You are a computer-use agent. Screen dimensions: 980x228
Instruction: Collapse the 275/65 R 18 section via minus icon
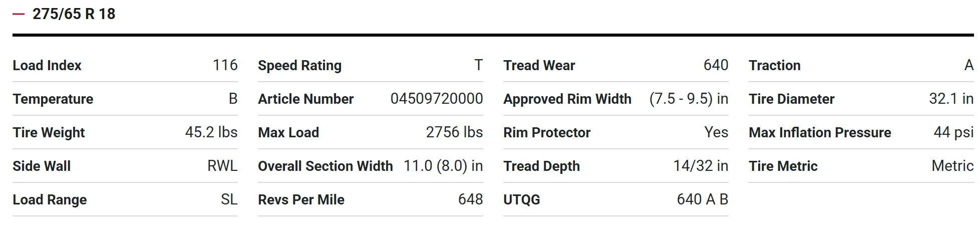click(19, 14)
